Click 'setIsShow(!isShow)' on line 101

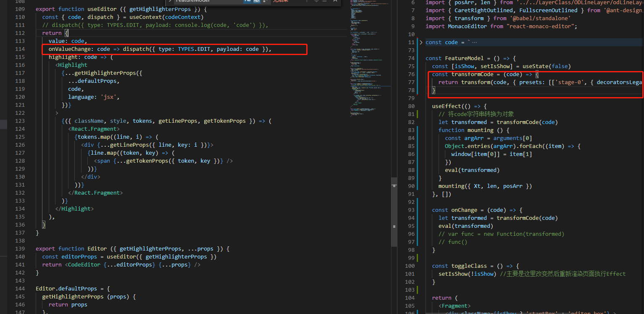tap(468, 274)
